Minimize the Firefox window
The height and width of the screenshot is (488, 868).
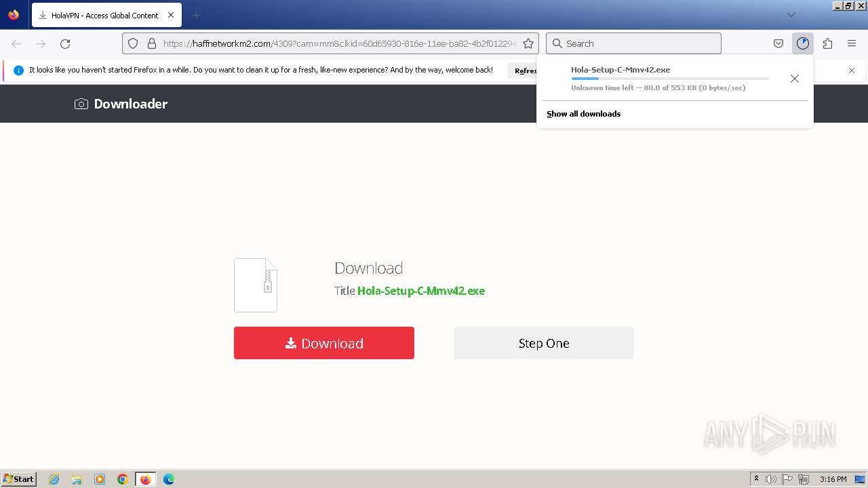click(837, 5)
